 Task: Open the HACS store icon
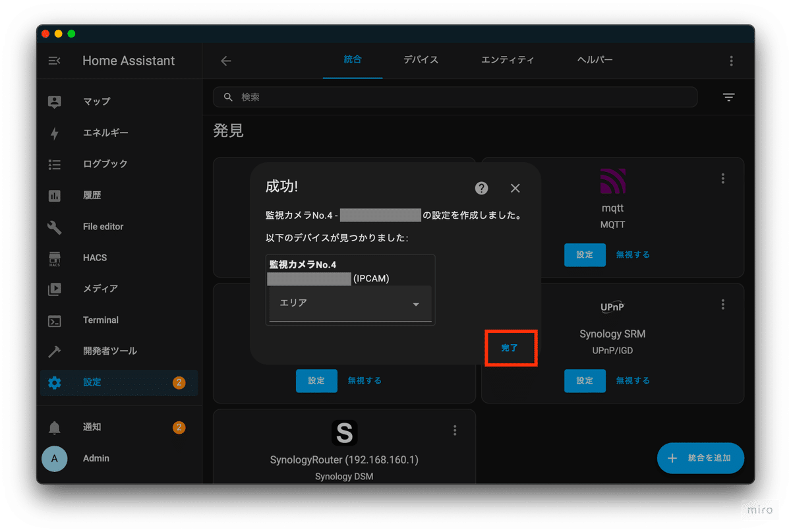pos(55,258)
